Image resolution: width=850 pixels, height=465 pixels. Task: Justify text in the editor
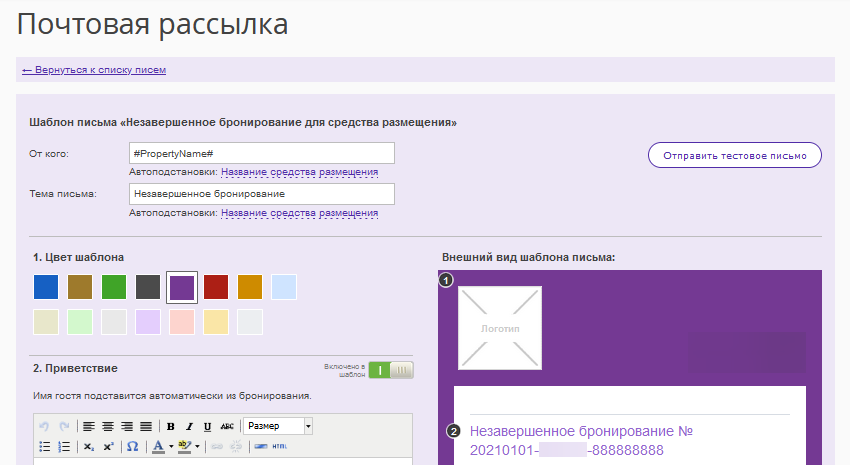coord(146,427)
